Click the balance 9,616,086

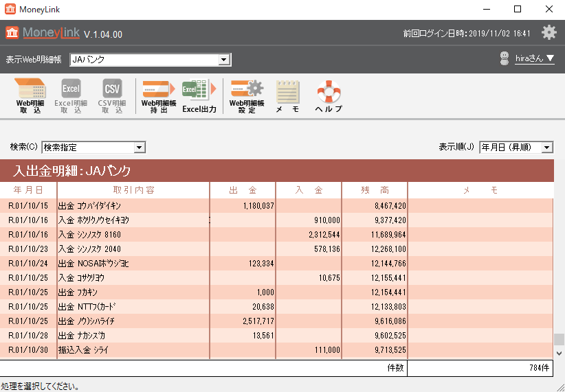coord(390,321)
